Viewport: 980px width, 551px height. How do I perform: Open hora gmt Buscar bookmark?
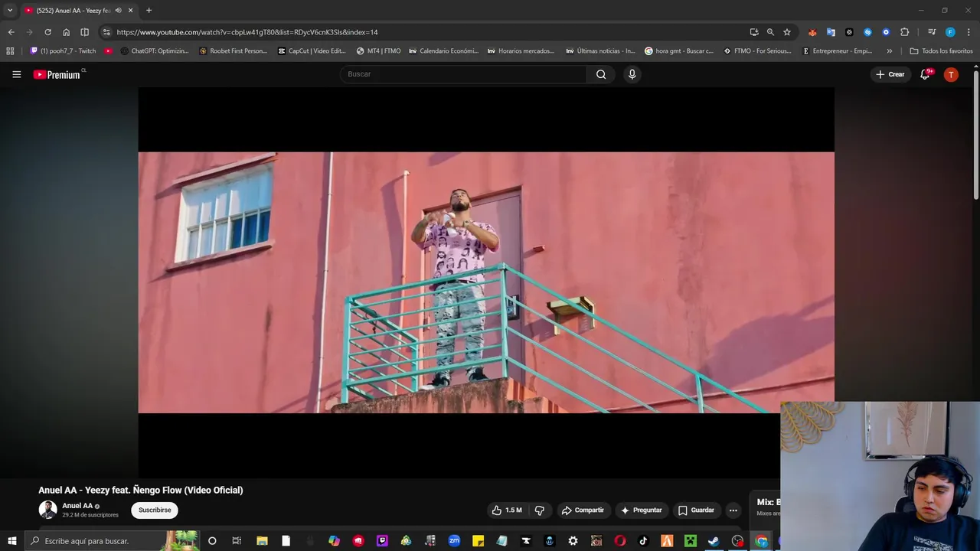pyautogui.click(x=679, y=51)
